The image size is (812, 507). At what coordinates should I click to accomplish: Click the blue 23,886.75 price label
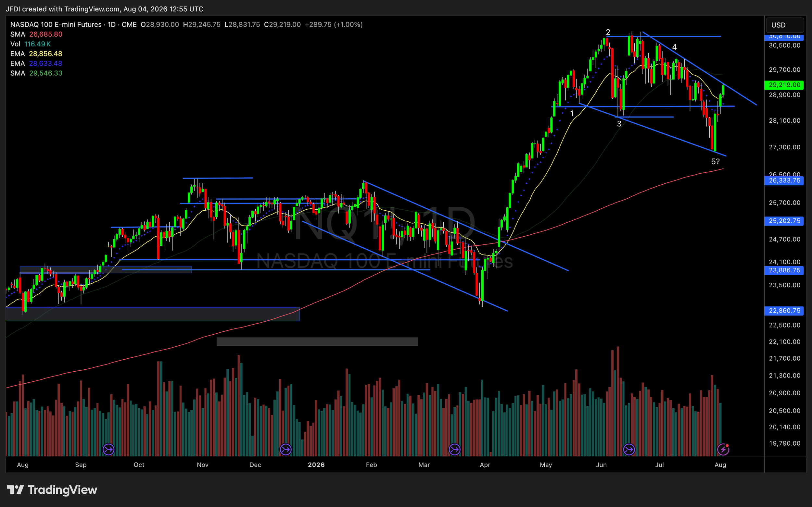784,270
